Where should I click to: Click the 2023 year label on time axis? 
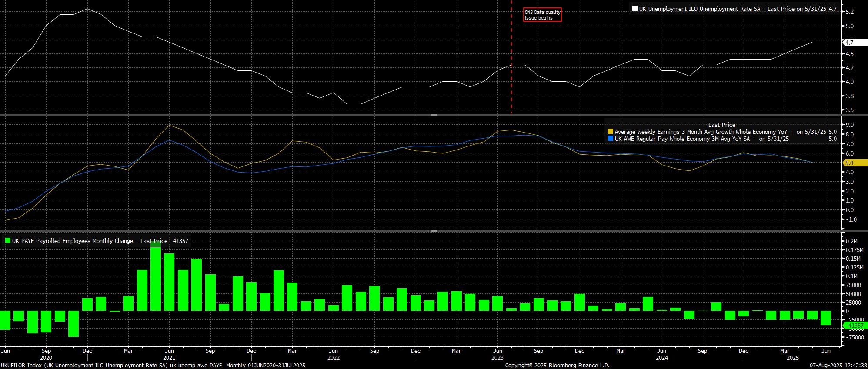[x=497, y=358]
